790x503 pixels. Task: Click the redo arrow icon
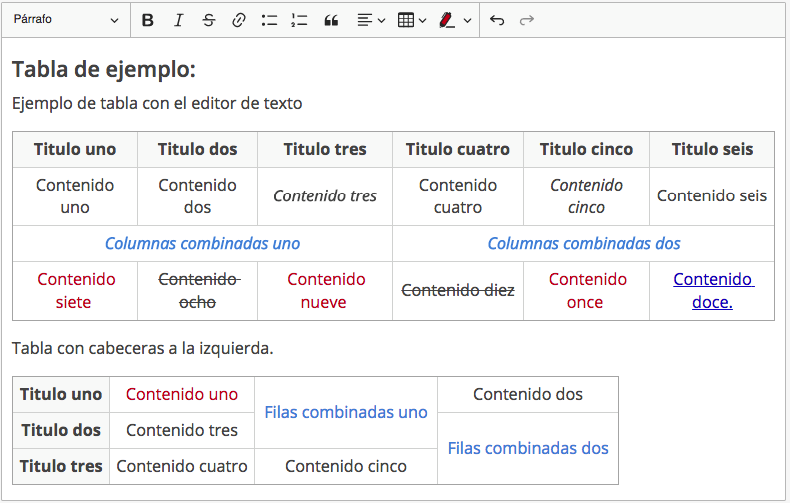click(x=527, y=20)
